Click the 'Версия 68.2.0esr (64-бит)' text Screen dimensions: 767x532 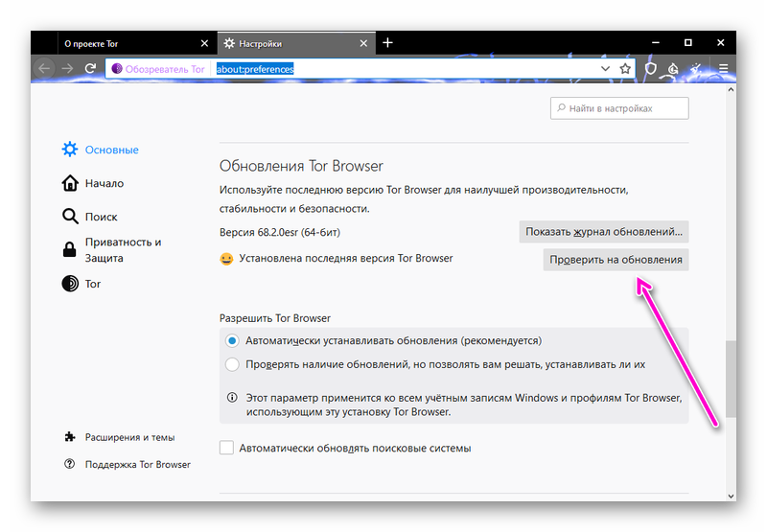[x=280, y=232]
